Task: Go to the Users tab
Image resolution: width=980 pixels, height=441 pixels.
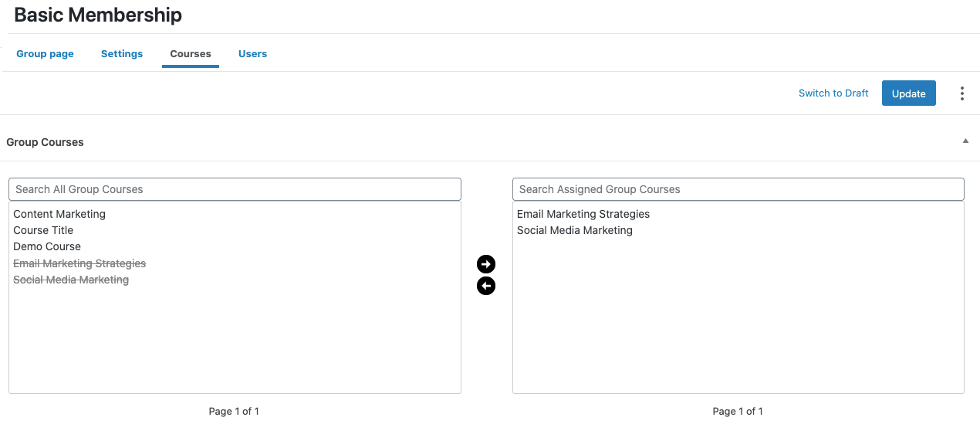Action: [252, 54]
